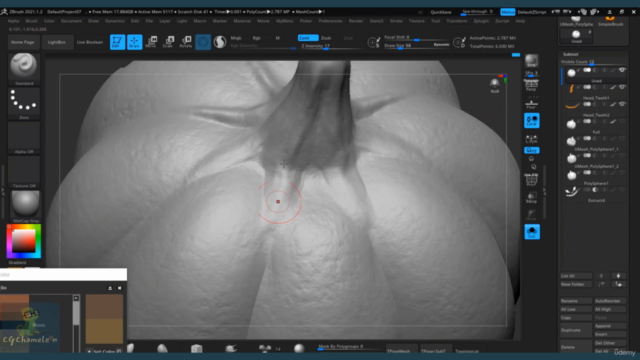This screenshot has height=360, width=640.
Task: Toggle the Ghost transparency button
Action: (x=531, y=215)
